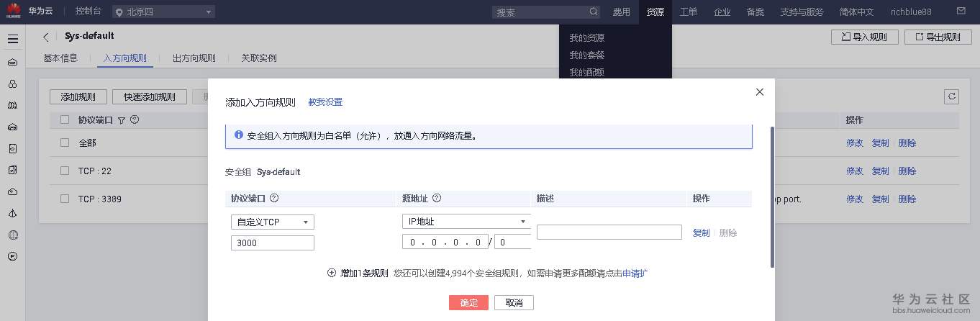Screen dimensions: 980x321
Task: Open 支持与服务 top menu
Action: point(802,12)
